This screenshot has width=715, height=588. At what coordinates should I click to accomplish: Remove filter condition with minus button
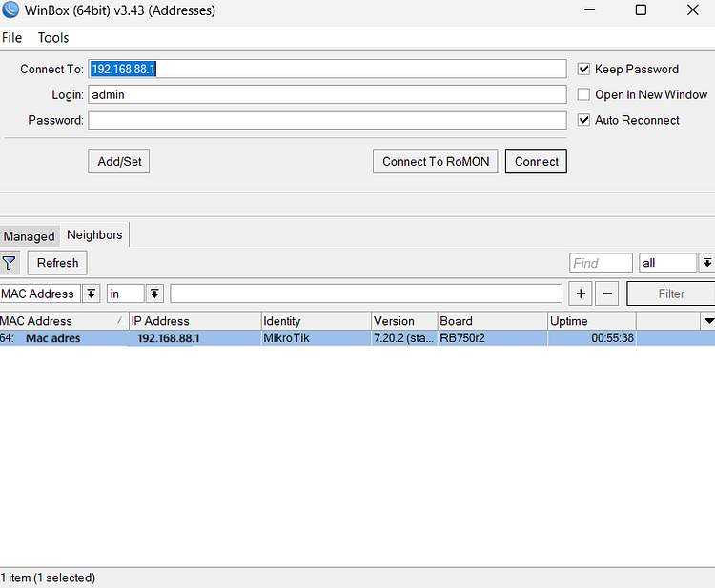607,294
